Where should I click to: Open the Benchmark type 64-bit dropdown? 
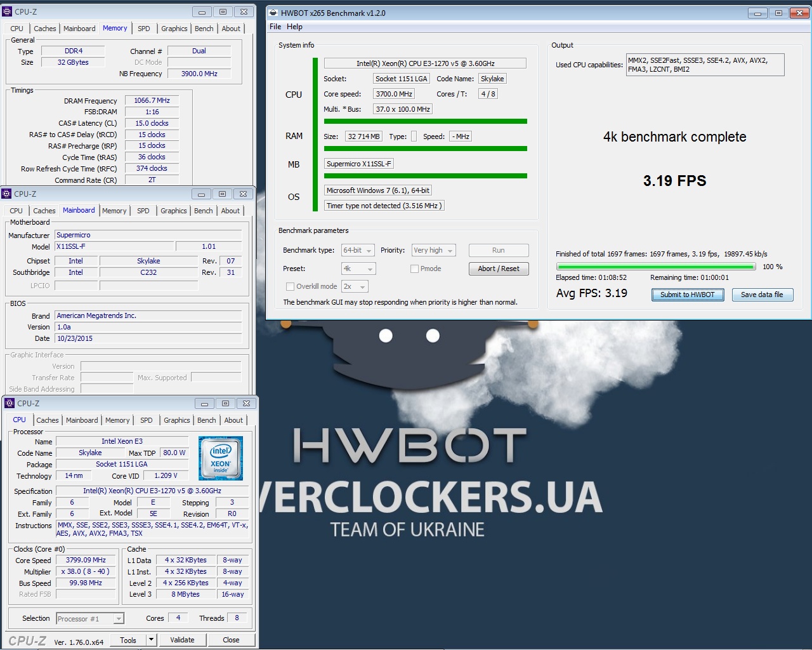click(358, 250)
